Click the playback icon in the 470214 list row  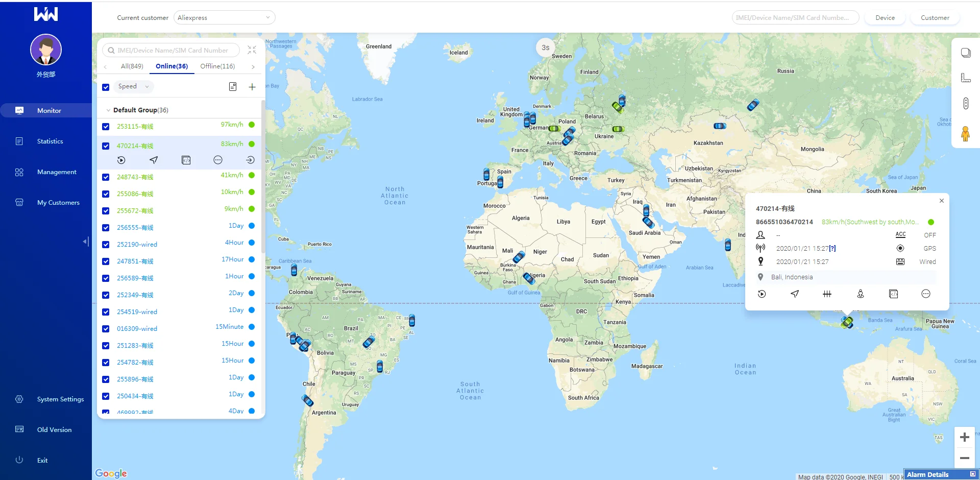[x=121, y=160]
